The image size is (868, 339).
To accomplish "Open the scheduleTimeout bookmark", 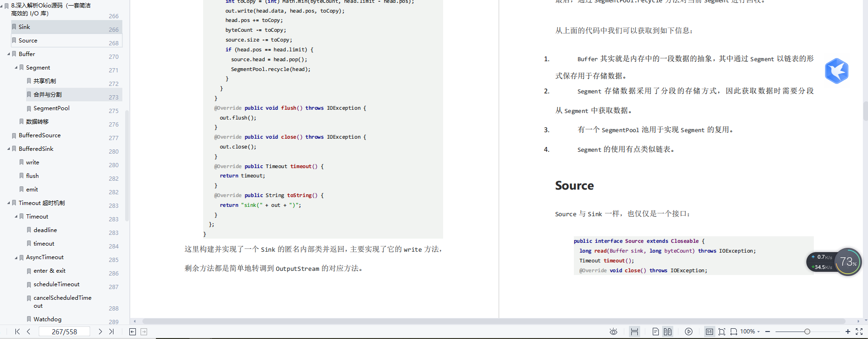I will click(x=56, y=284).
